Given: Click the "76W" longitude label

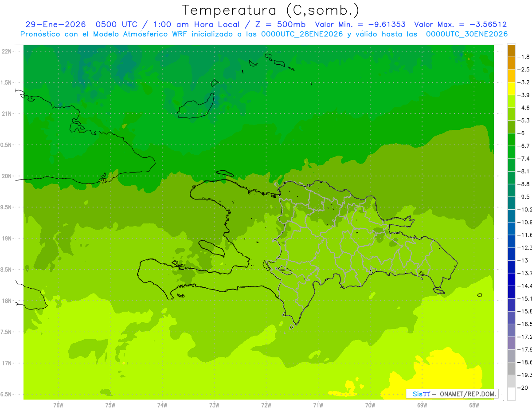Looking at the screenshot, I should click(58, 405).
